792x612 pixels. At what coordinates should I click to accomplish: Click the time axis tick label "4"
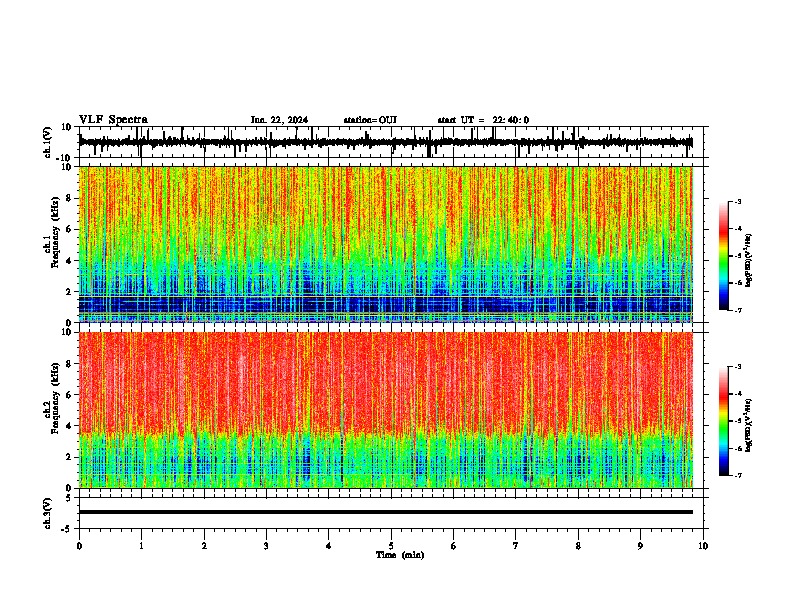(x=329, y=546)
